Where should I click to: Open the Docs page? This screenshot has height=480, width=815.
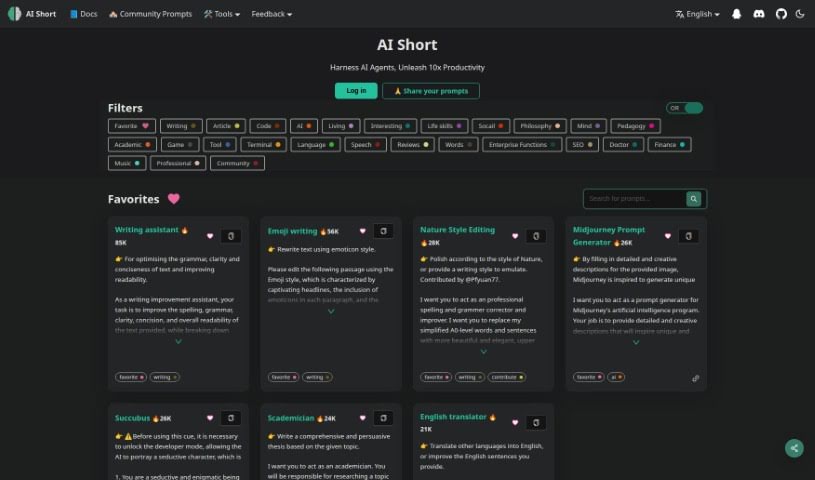click(x=84, y=14)
